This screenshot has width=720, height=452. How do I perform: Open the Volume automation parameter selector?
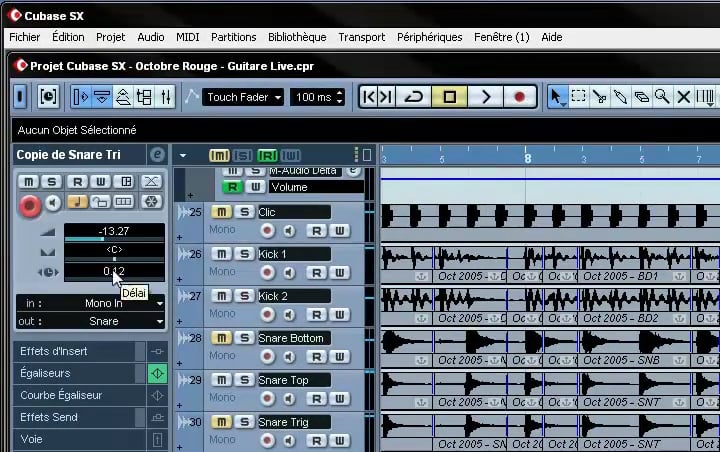coord(317,187)
